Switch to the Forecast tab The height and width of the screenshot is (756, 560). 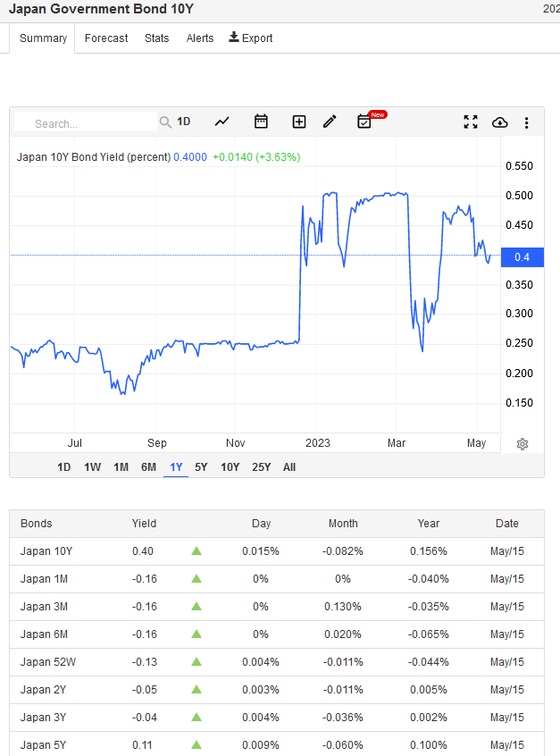coord(106,38)
